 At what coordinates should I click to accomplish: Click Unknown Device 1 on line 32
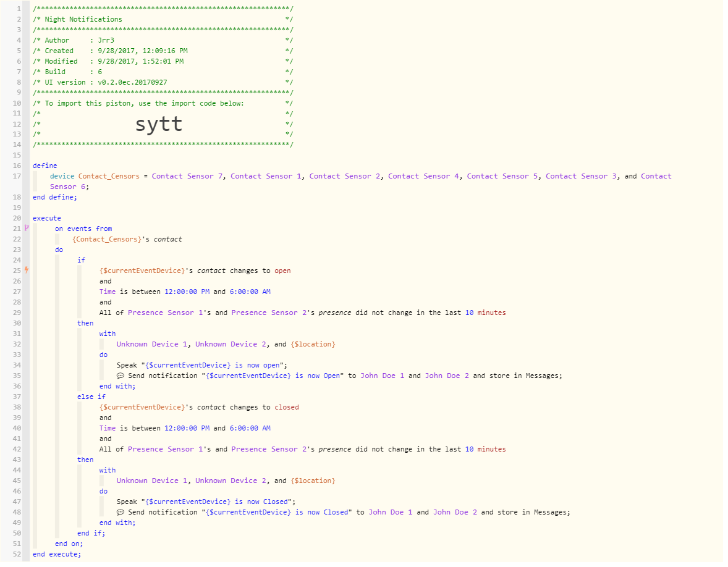pyautogui.click(x=152, y=344)
